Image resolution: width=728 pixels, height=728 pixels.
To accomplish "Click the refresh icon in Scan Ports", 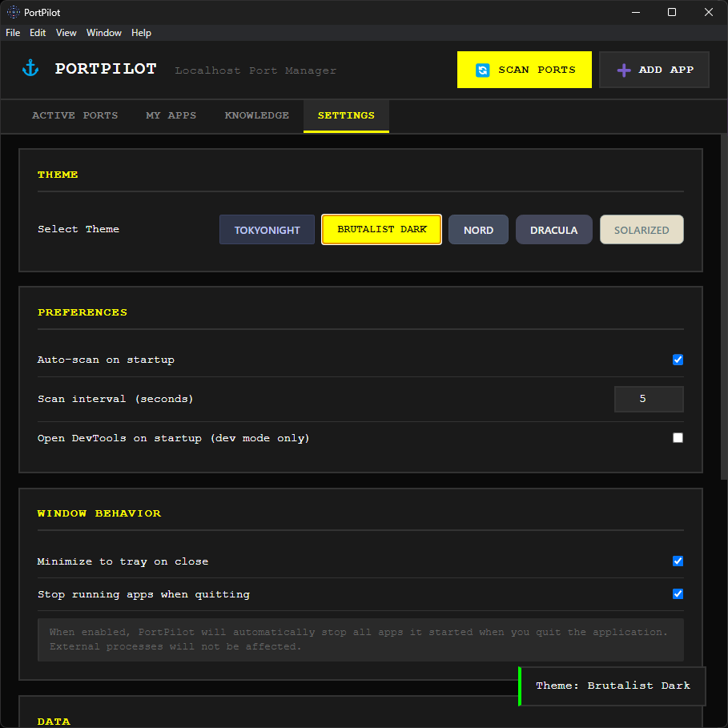I will (482, 70).
